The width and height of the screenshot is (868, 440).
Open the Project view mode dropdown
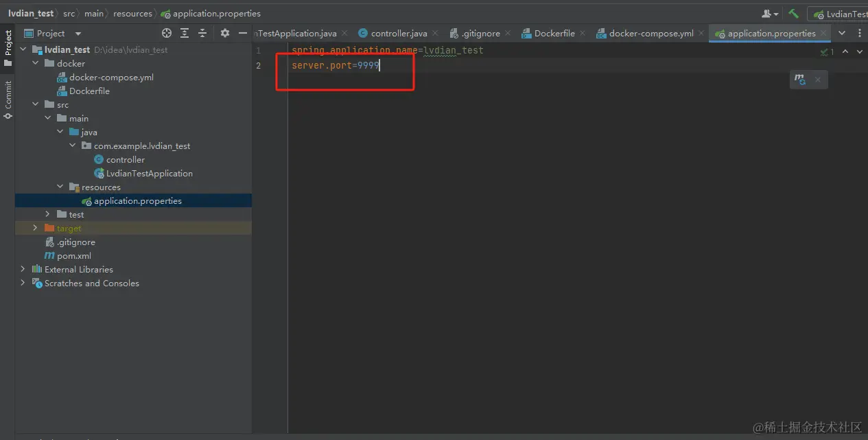[78, 33]
